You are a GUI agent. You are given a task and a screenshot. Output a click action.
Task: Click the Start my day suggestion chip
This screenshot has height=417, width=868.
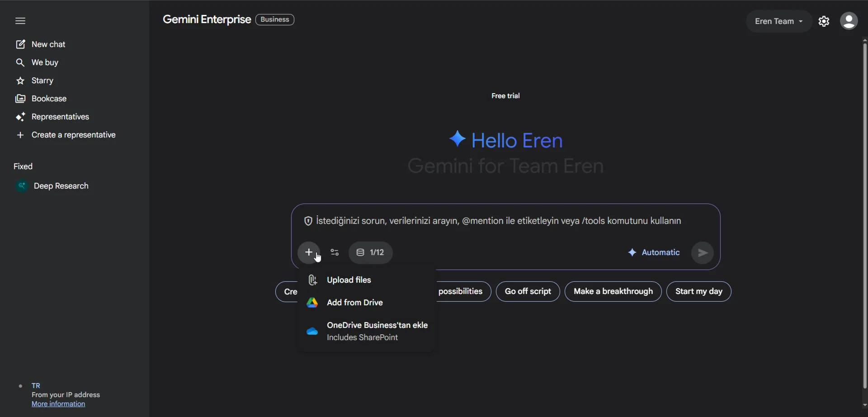pyautogui.click(x=698, y=291)
